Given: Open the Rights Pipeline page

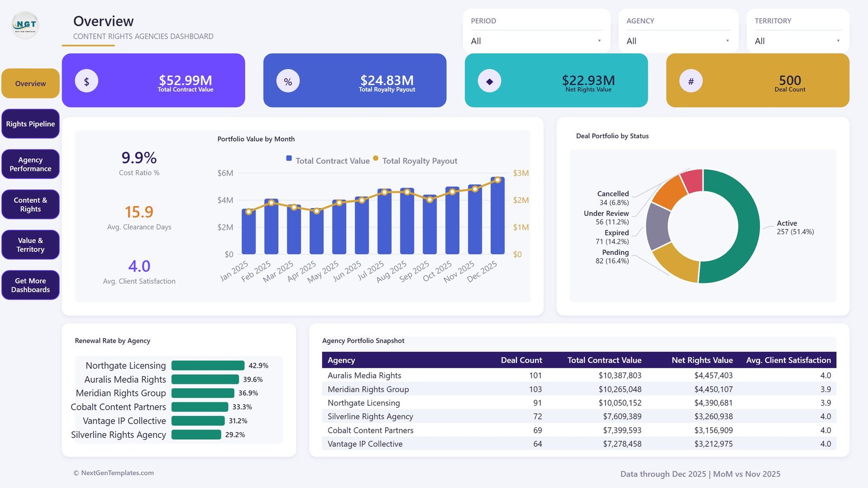Looking at the screenshot, I should point(30,124).
